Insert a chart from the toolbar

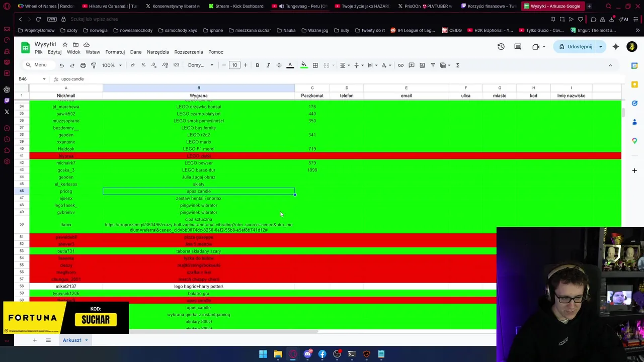pos(422,65)
